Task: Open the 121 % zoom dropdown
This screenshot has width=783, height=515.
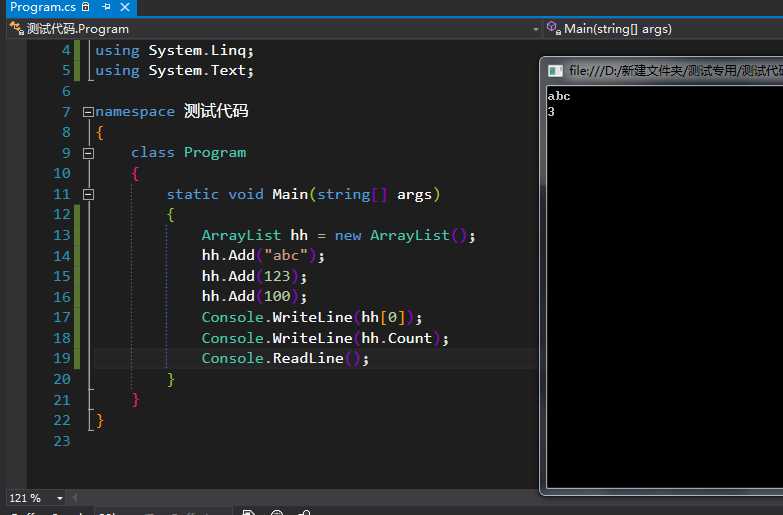Action: (x=60, y=498)
